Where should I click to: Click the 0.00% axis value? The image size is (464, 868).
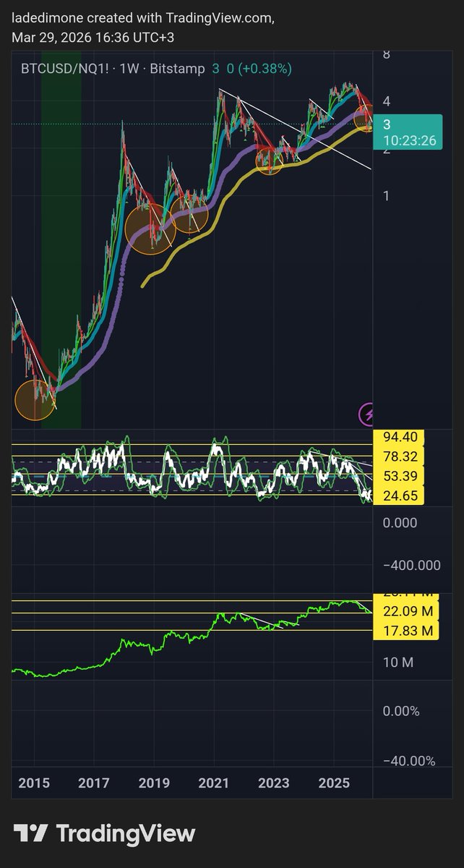401,711
